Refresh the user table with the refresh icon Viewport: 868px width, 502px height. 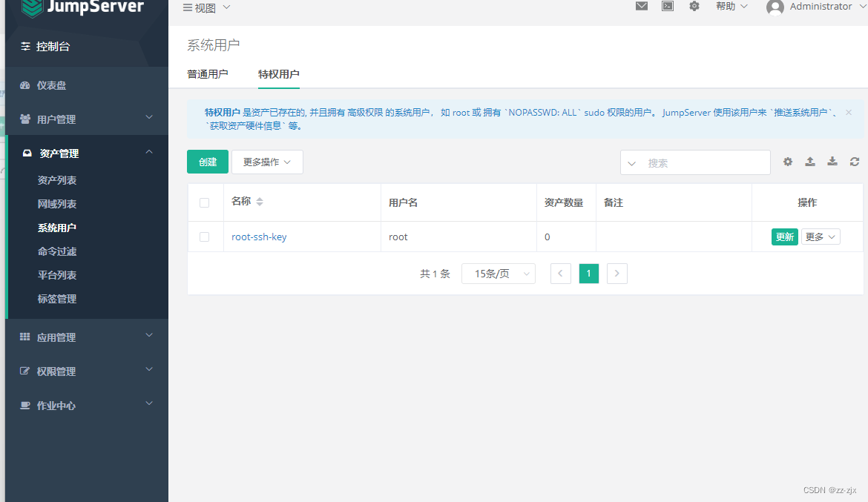pos(854,161)
